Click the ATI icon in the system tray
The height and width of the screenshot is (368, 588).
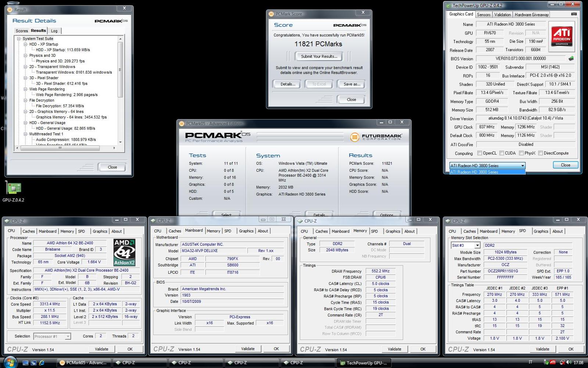coord(552,362)
